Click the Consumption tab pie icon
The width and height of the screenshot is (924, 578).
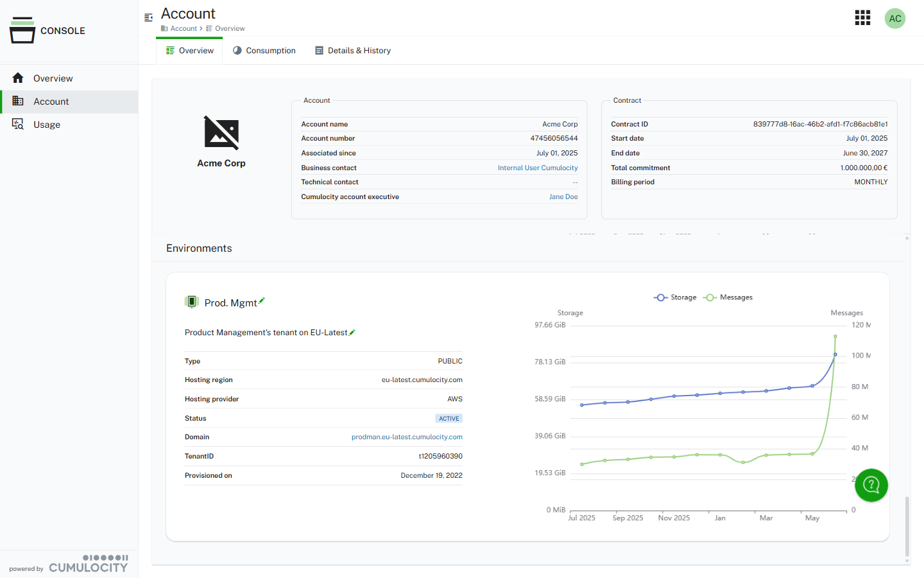click(237, 50)
